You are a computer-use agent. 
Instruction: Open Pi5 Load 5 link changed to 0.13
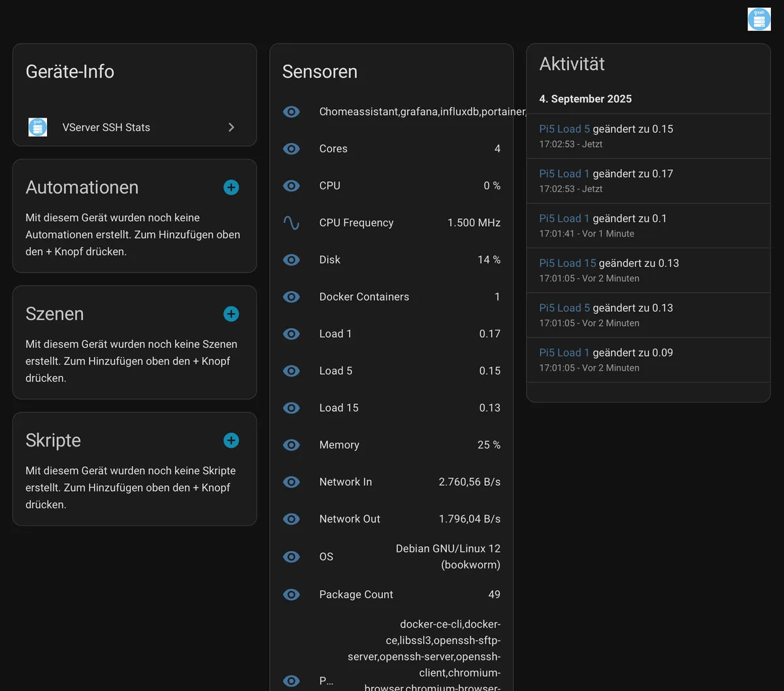pos(564,308)
